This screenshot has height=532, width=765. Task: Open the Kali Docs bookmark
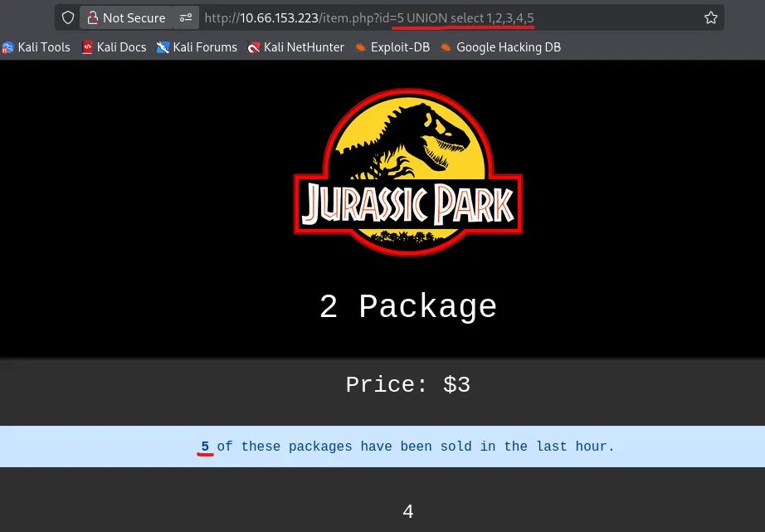coord(114,47)
